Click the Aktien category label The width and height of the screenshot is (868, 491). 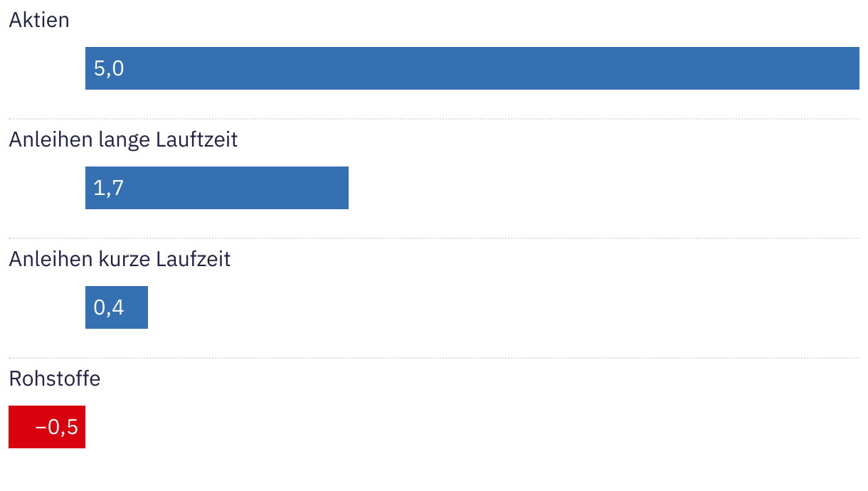coord(39,20)
